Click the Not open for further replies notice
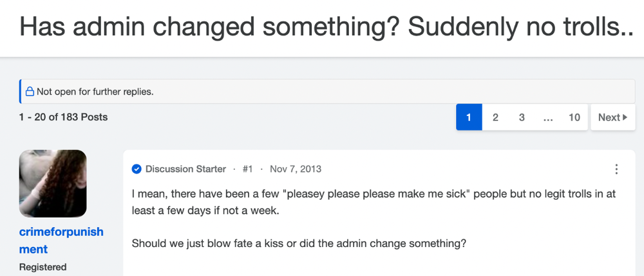This screenshot has width=644, height=276. click(x=327, y=92)
